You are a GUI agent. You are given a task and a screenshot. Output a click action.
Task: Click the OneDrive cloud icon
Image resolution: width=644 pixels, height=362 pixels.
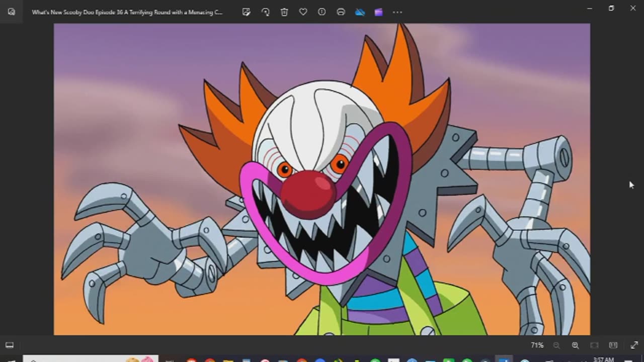pos(360,12)
